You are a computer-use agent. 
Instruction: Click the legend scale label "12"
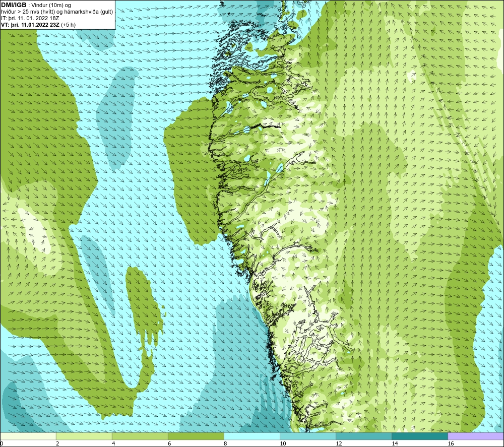[339, 443]
